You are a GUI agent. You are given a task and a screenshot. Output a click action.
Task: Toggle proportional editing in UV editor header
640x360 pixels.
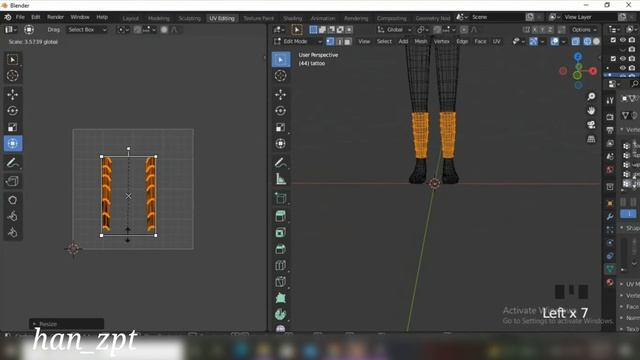[164, 30]
